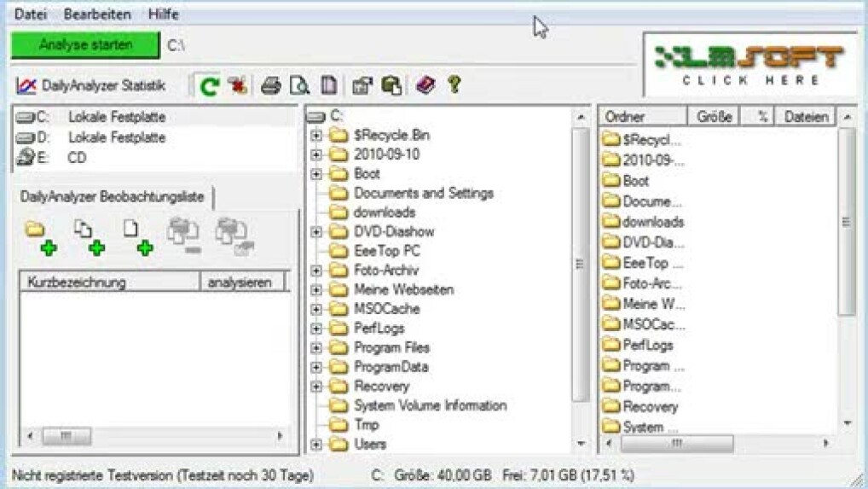Open DailyAnalyzer Statistik
The height and width of the screenshot is (489, 868).
[x=90, y=86]
